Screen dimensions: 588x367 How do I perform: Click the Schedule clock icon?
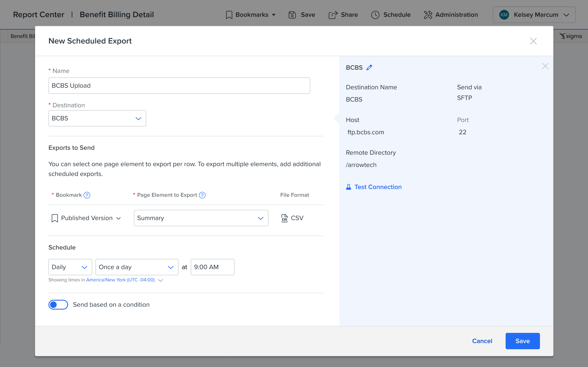click(x=375, y=15)
